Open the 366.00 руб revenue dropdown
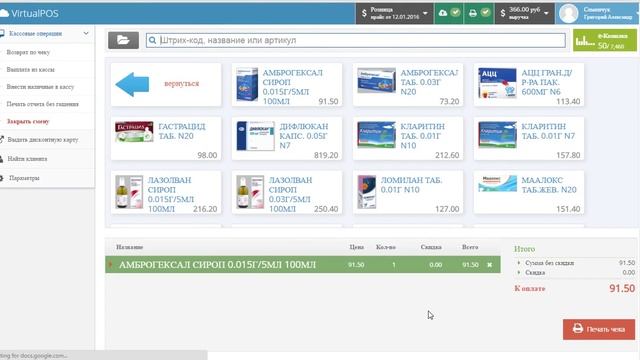This screenshot has height=360, width=640. point(524,13)
